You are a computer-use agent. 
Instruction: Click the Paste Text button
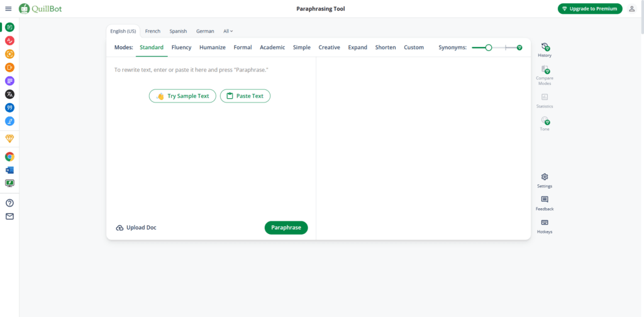tap(245, 96)
